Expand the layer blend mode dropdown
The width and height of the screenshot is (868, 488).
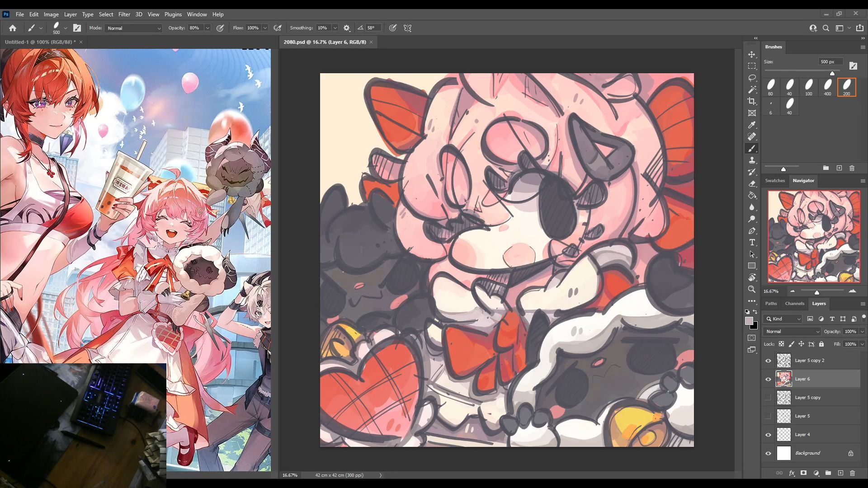(792, 331)
